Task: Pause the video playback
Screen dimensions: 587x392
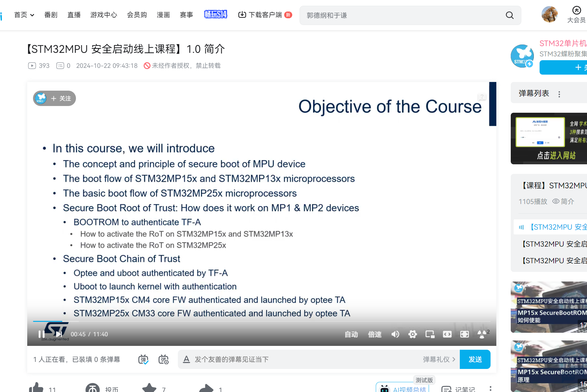Action: 41,334
